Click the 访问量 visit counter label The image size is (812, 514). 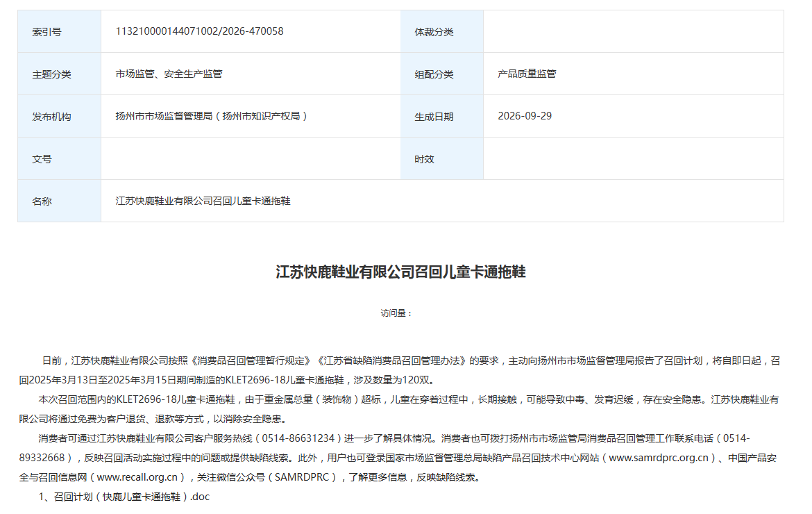396,313
